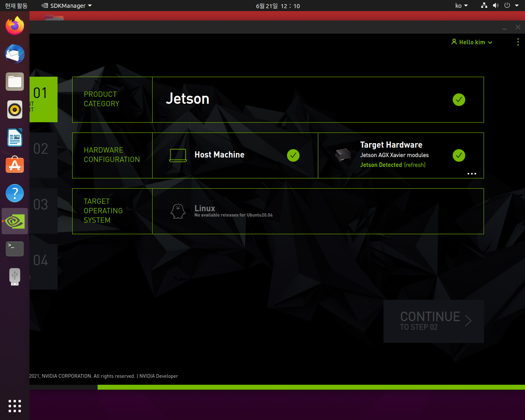Launch Thunderbird mail from the dock

pyautogui.click(x=15, y=54)
